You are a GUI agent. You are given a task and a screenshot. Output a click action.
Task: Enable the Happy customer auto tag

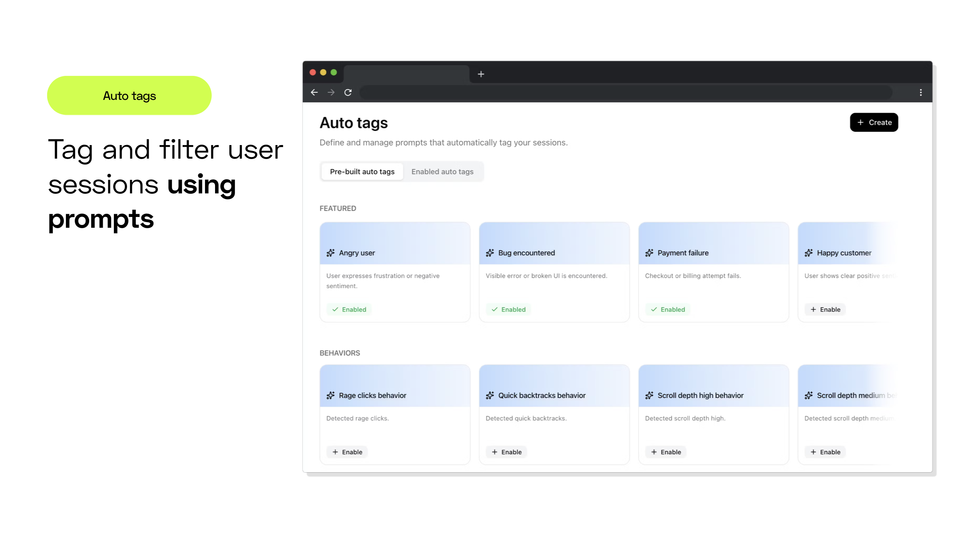point(825,309)
